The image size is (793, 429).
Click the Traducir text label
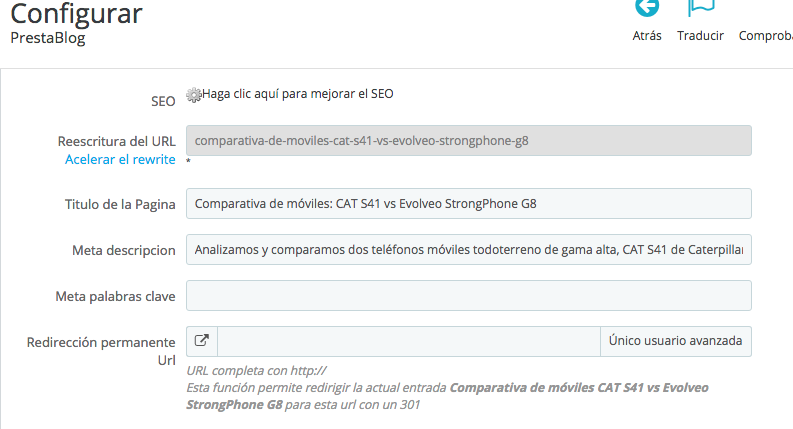[700, 35]
